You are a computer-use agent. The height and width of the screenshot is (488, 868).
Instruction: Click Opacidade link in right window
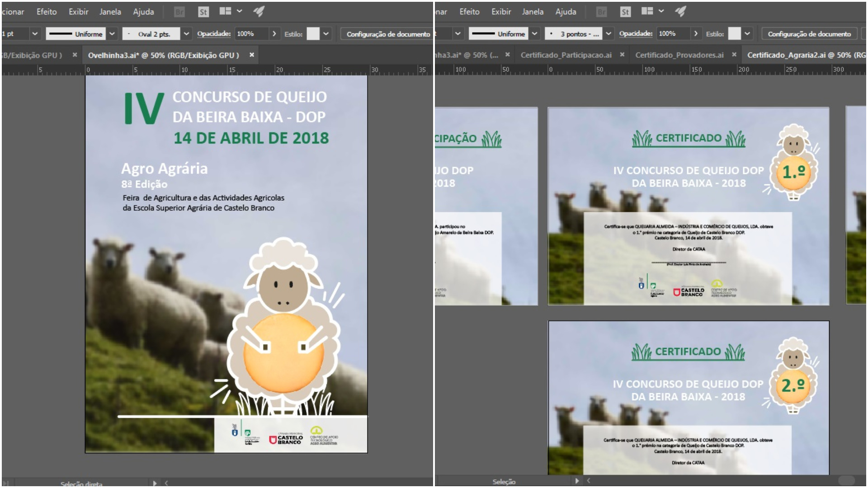pos(636,34)
